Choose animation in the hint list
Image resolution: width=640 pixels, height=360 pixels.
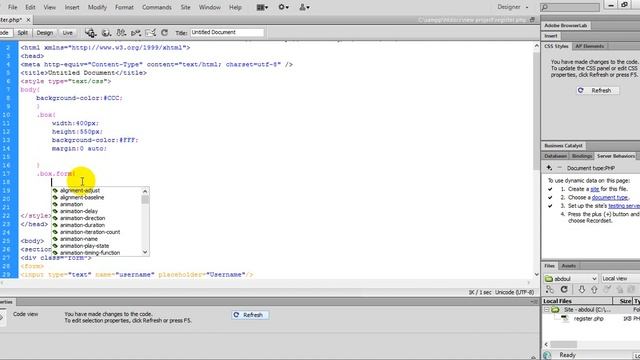tap(71, 204)
